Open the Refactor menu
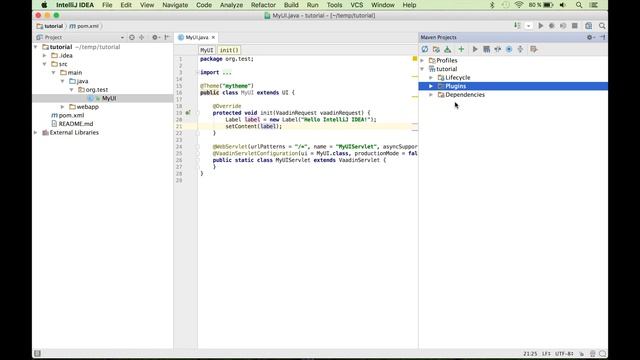 point(263,5)
